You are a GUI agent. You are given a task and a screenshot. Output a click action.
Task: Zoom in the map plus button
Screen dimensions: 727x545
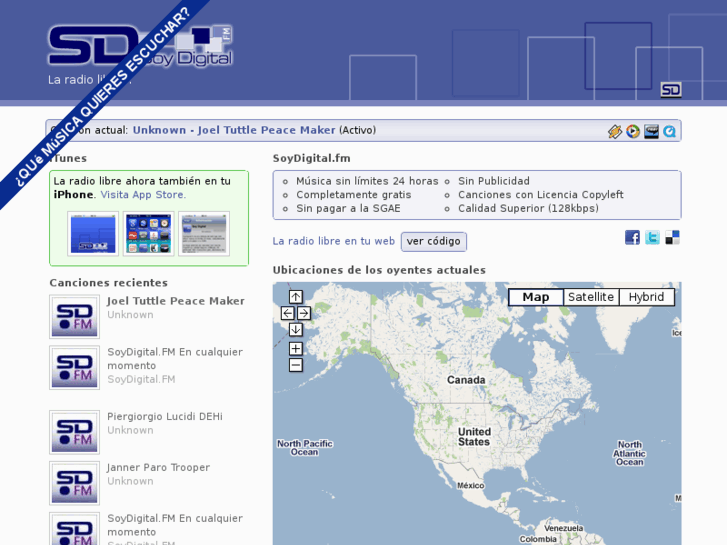coord(296,349)
